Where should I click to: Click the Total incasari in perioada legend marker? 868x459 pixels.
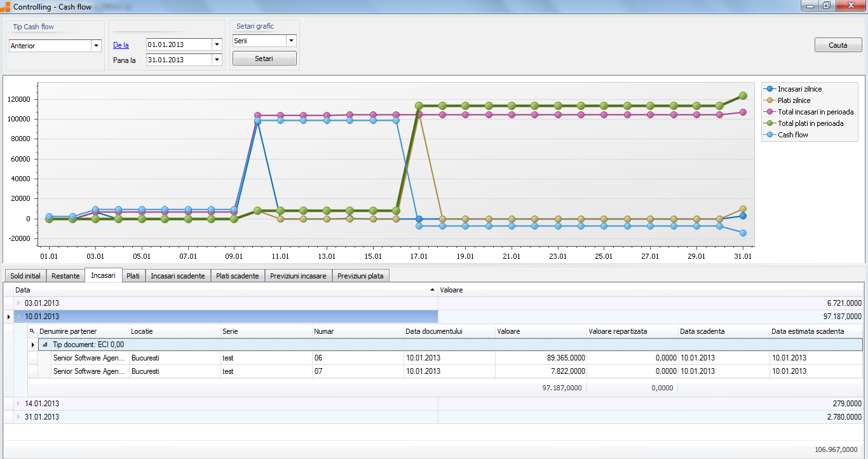[x=770, y=112]
